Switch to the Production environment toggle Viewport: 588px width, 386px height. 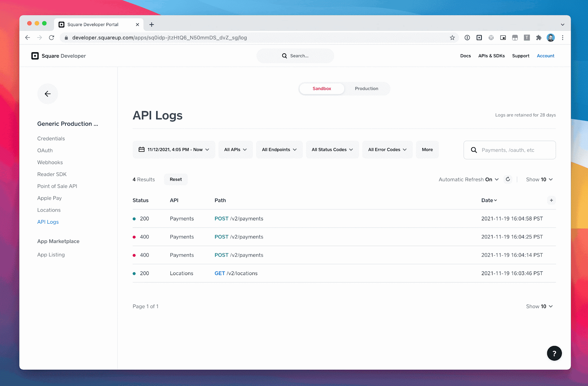[x=366, y=89]
